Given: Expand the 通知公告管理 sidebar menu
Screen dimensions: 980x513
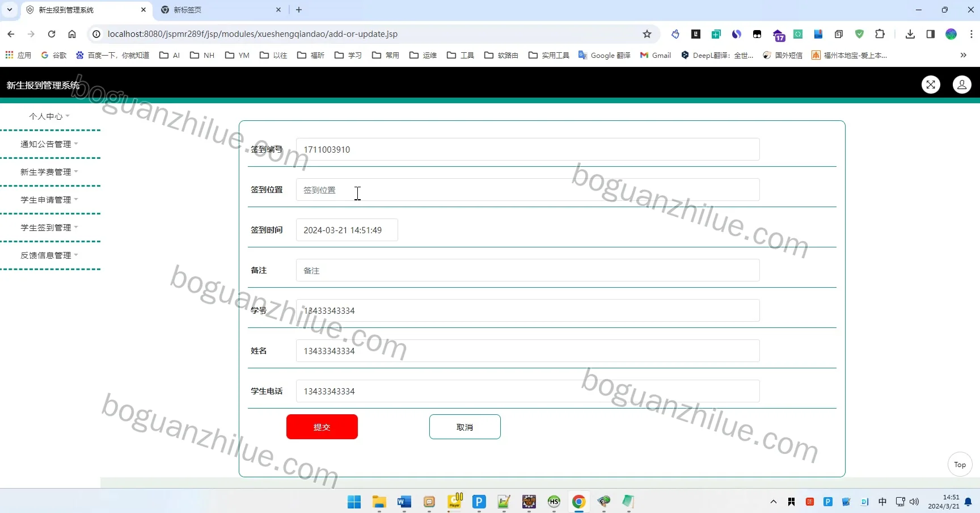Looking at the screenshot, I should pyautogui.click(x=49, y=144).
